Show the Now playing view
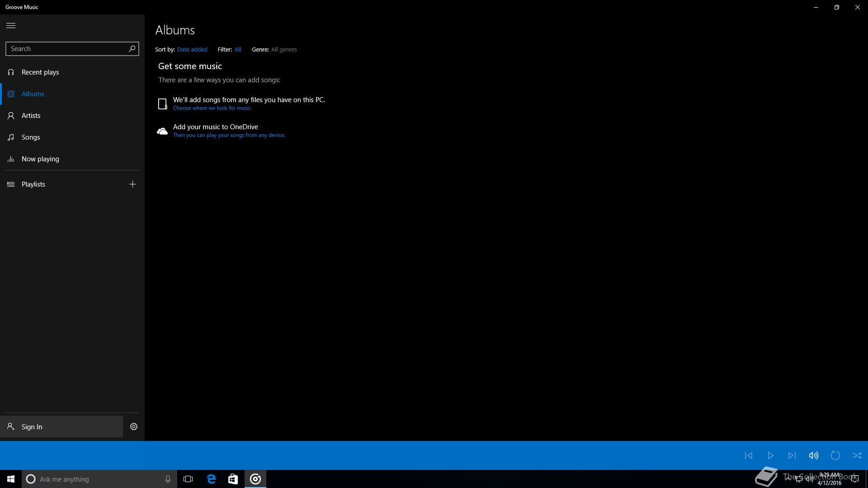The width and height of the screenshot is (868, 488). (72, 159)
